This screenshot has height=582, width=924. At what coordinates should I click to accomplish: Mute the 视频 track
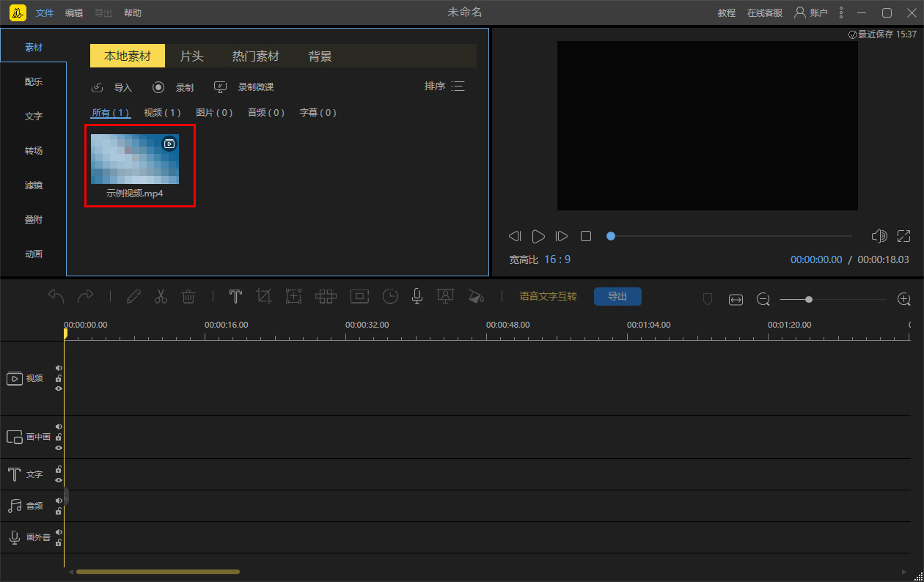(59, 368)
